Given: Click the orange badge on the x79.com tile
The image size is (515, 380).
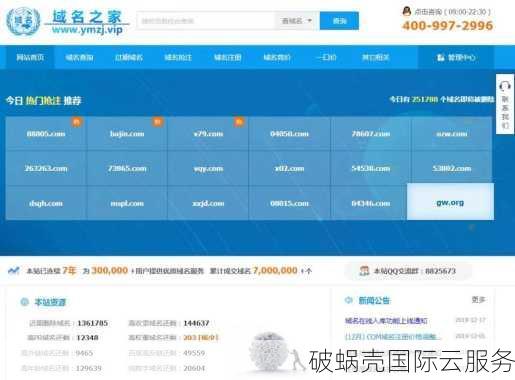Looking at the screenshot, I should coord(239,122).
